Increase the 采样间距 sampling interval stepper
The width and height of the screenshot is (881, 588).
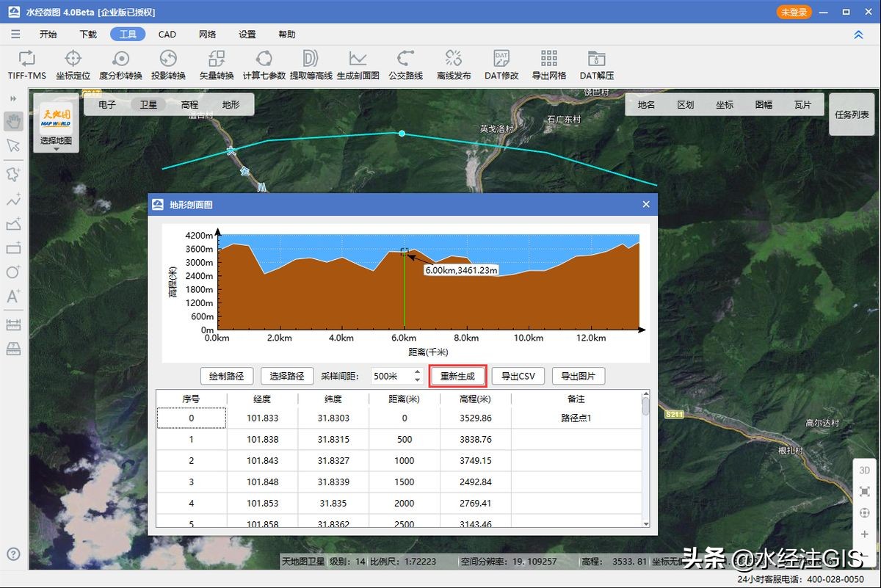click(x=418, y=372)
